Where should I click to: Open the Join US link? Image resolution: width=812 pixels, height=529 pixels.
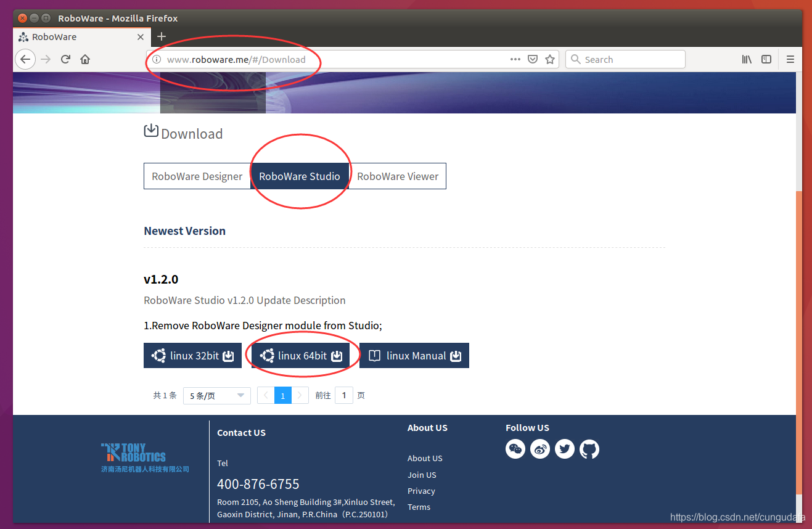(x=422, y=475)
